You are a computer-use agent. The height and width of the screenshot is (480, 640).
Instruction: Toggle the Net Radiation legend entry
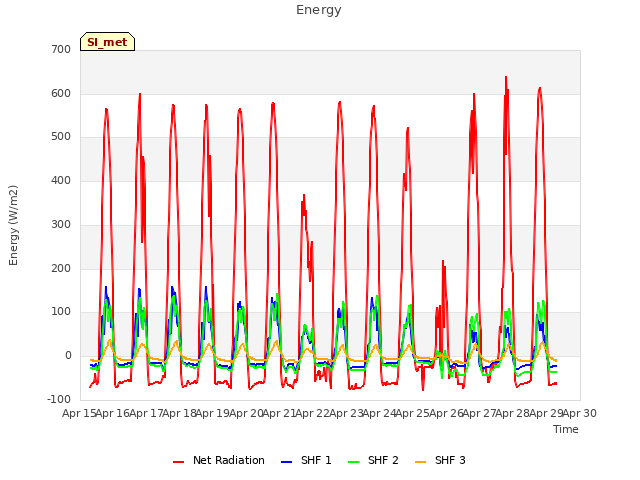[219, 460]
